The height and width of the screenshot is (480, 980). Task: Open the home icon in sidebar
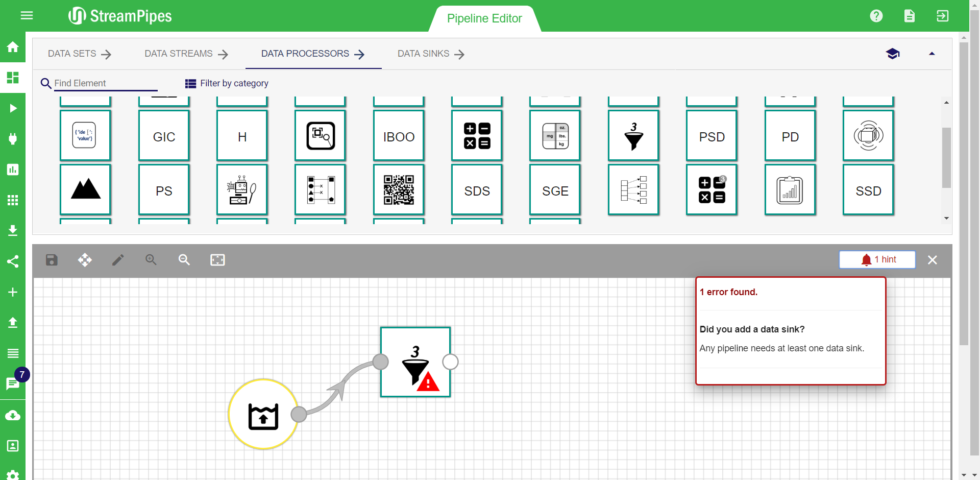coord(13,47)
